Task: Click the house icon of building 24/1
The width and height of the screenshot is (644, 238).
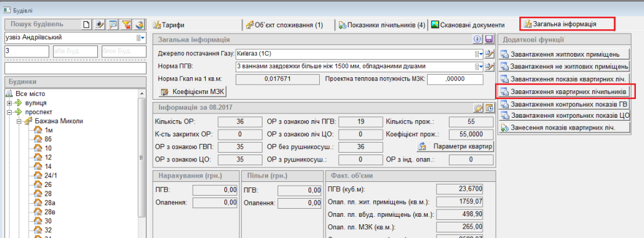Action: click(x=38, y=175)
